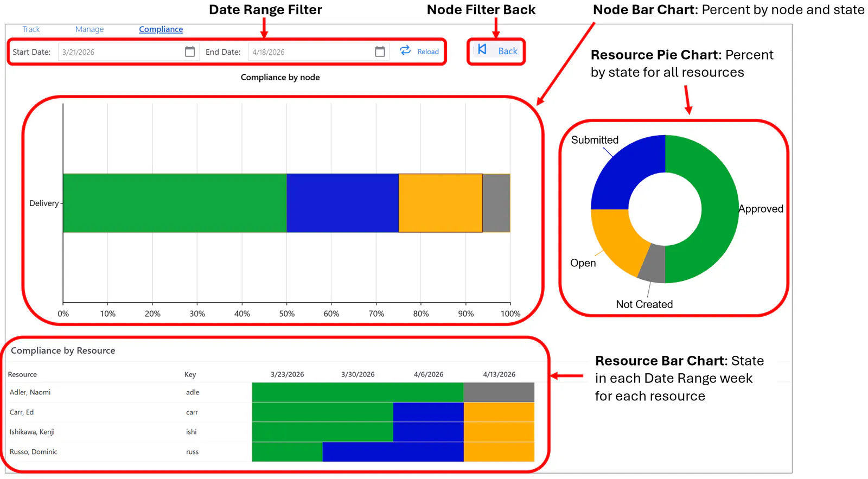Image resolution: width=868 pixels, height=479 pixels.
Task: Select the Ishikawa, Kenji resource row
Action: 271,432
